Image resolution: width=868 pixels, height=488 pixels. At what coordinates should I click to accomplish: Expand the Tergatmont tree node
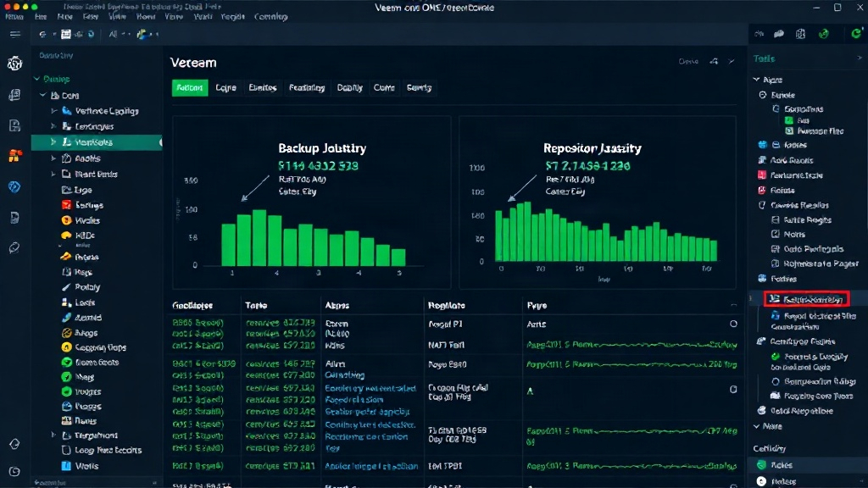point(53,435)
